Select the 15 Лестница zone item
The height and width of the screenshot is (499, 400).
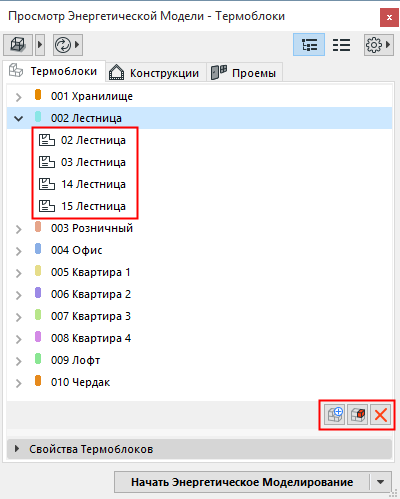pos(82,206)
